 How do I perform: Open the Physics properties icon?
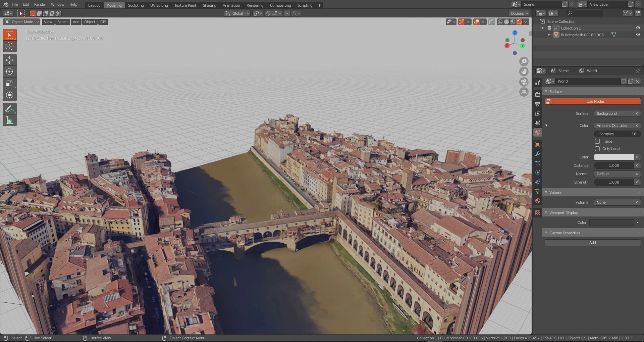(x=538, y=173)
